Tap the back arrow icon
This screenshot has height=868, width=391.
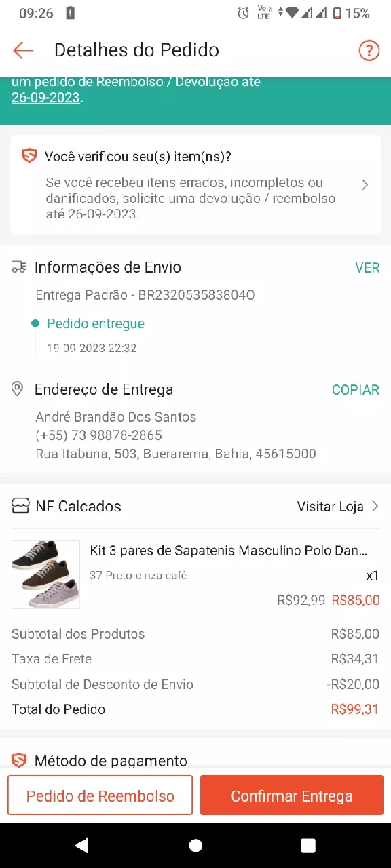tap(23, 50)
